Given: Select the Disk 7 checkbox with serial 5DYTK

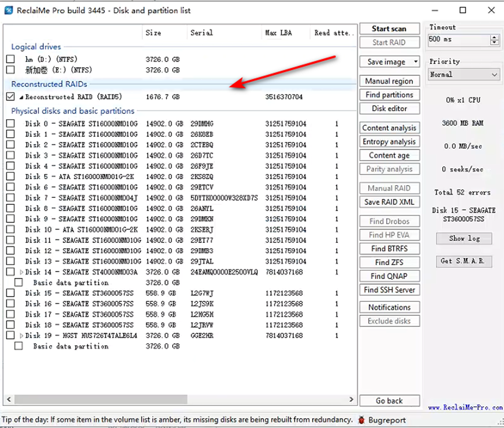Looking at the screenshot, I should pos(10,197).
